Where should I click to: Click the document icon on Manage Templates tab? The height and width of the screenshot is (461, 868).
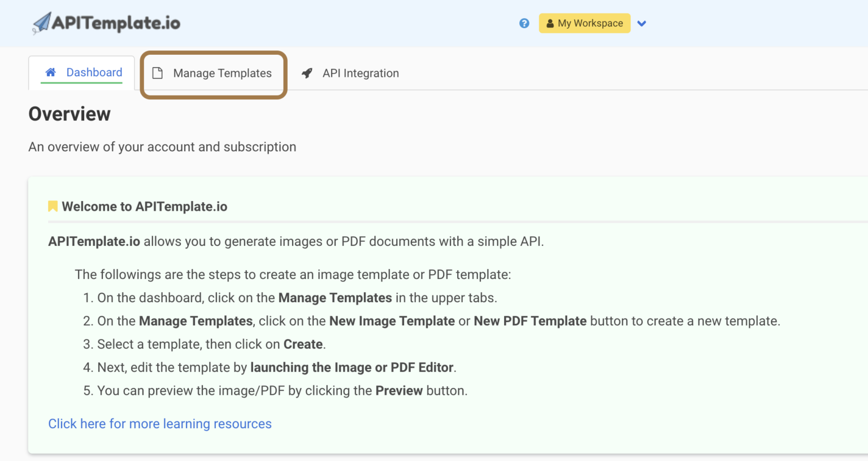coord(157,73)
